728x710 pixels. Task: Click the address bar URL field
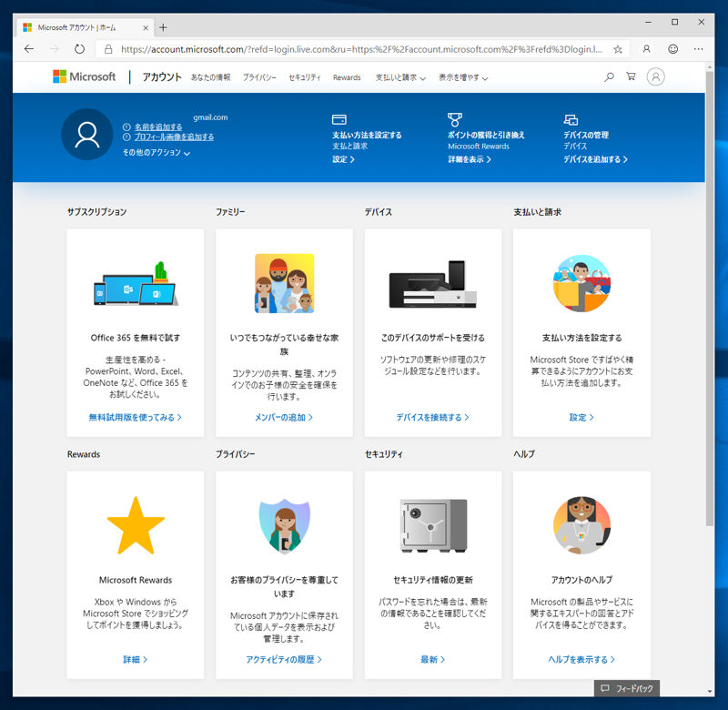pyautogui.click(x=361, y=49)
